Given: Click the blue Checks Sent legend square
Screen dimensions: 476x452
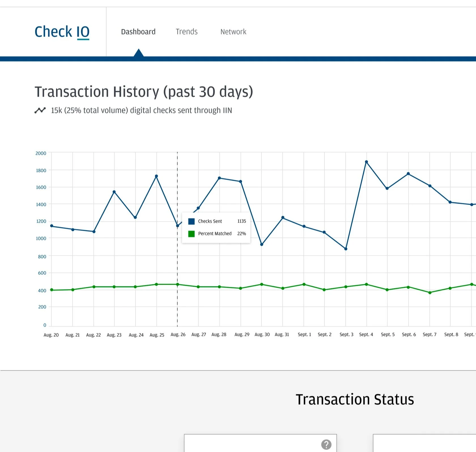Looking at the screenshot, I should click(192, 221).
